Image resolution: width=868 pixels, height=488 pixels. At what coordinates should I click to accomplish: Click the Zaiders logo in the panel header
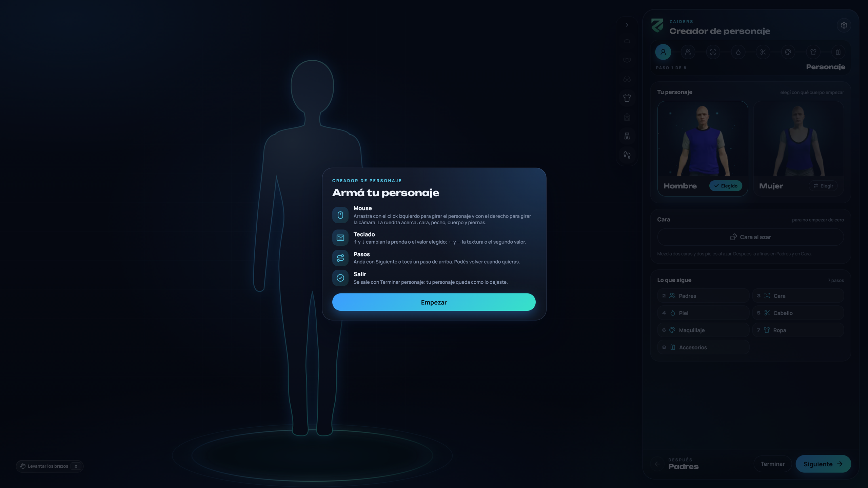tap(657, 26)
